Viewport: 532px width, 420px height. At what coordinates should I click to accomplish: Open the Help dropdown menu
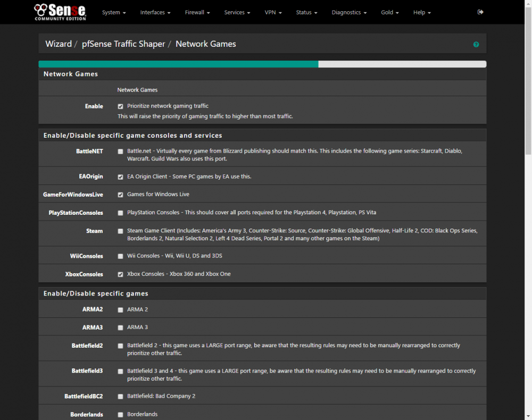click(x=422, y=12)
